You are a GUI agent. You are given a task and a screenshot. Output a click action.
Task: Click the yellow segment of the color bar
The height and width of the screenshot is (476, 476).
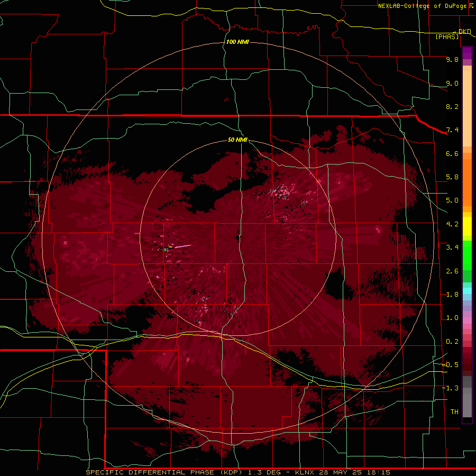pos(467,226)
